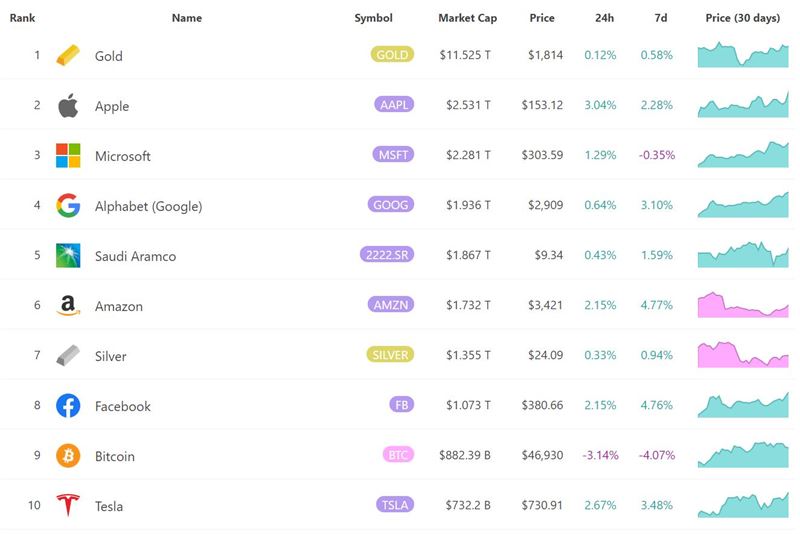Sort by the 7d column header

click(x=661, y=18)
